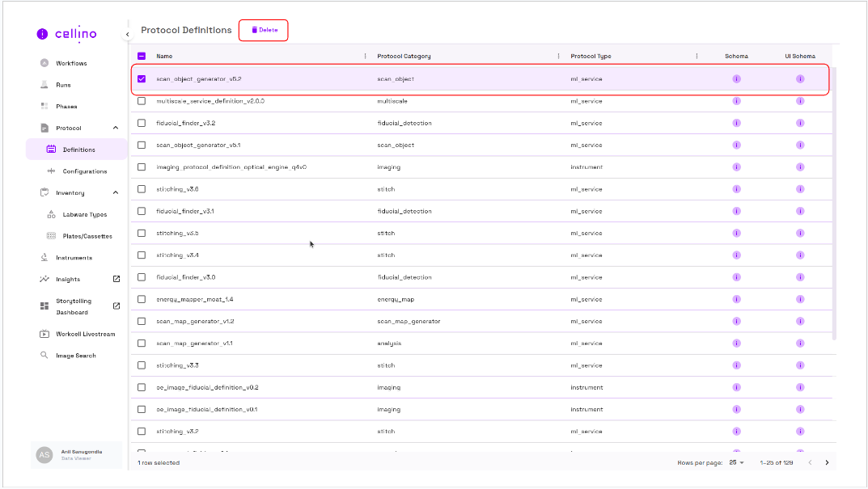Open the Name column options menu
This screenshot has width=868, height=489.
[365, 57]
